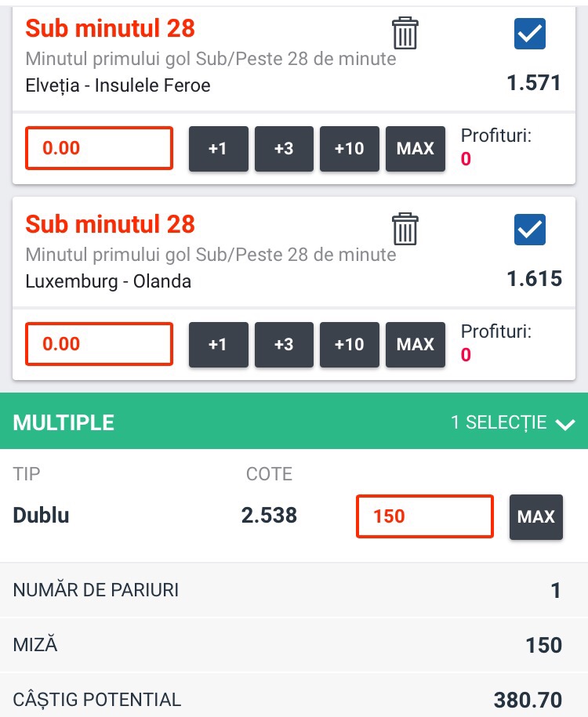588x717 pixels.
Task: Set MAX stake for Luxemburg bet
Action: (415, 344)
